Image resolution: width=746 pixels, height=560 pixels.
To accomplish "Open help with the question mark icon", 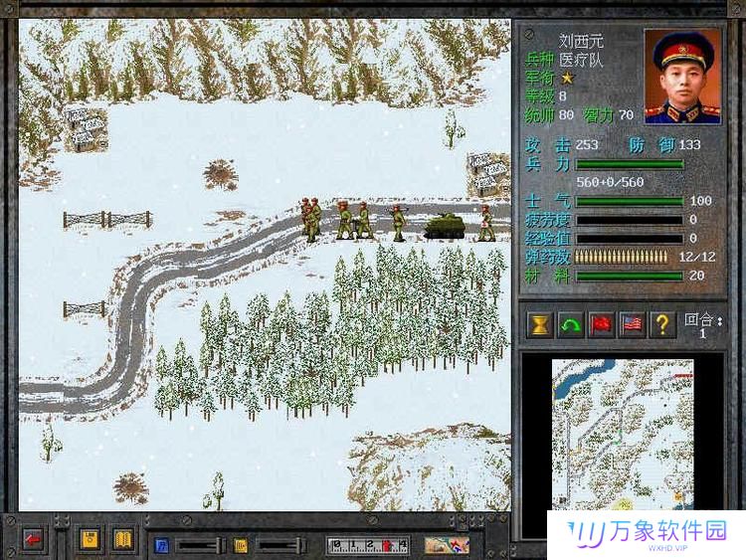I will pyautogui.click(x=662, y=325).
